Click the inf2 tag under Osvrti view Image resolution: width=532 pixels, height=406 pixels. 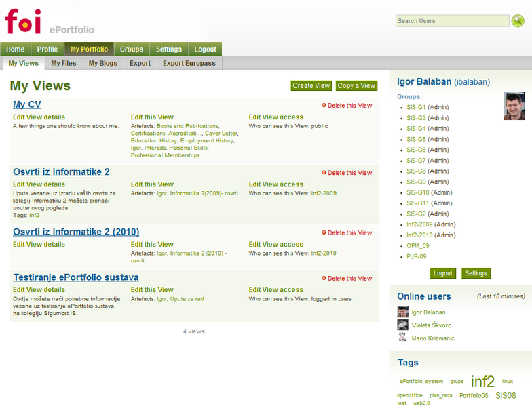point(34,216)
